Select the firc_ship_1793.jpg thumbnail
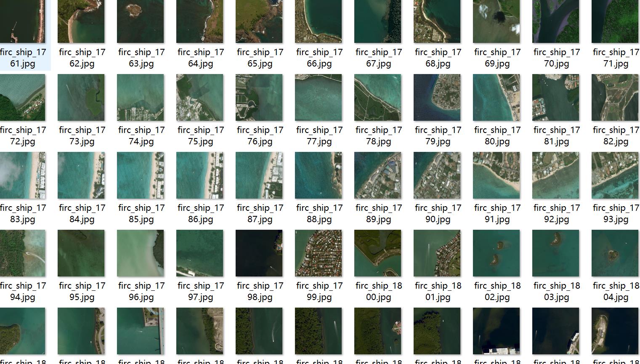This screenshot has width=640, height=364. (615, 175)
